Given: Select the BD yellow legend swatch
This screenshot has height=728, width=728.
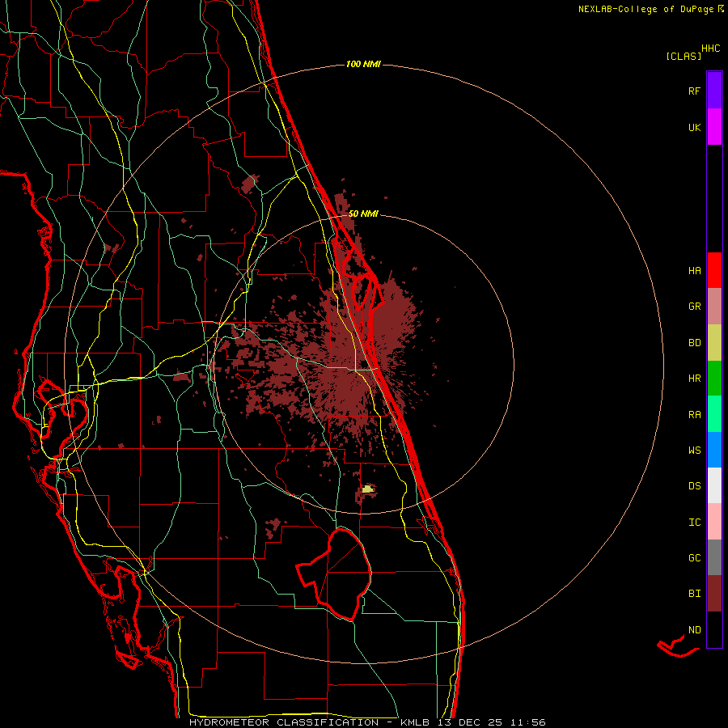Looking at the screenshot, I should [714, 343].
